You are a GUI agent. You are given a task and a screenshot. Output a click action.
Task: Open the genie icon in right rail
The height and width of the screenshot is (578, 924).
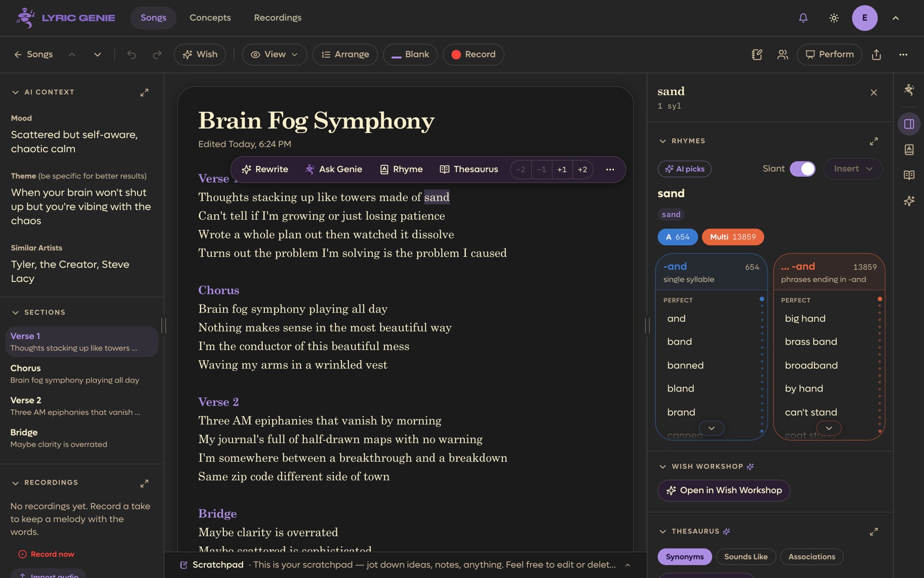coord(909,90)
